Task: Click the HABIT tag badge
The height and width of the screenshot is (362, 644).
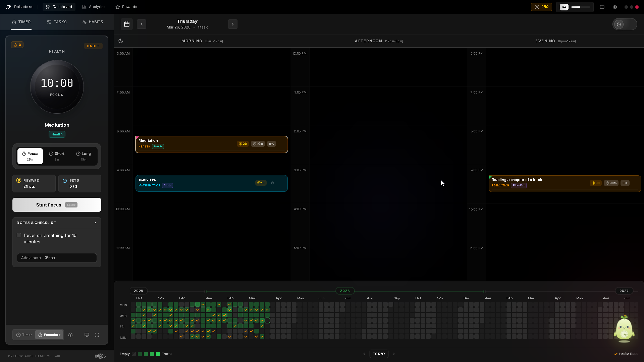Action: point(93,46)
